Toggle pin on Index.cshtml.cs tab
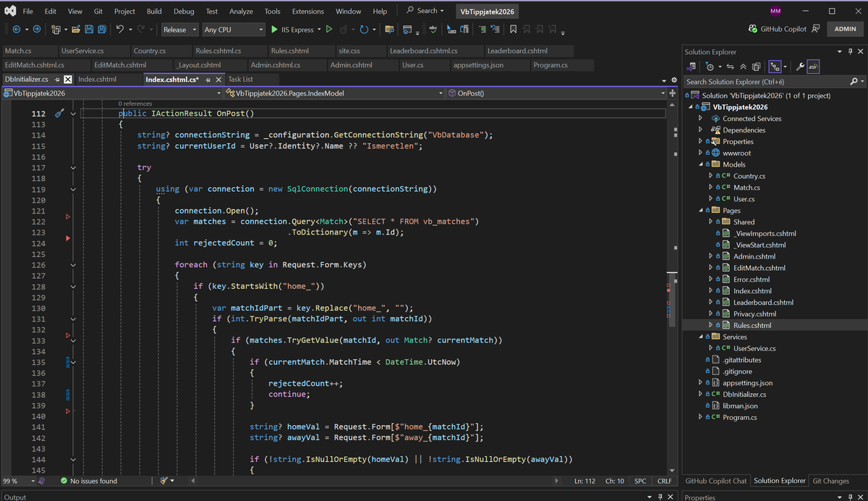 [207, 79]
